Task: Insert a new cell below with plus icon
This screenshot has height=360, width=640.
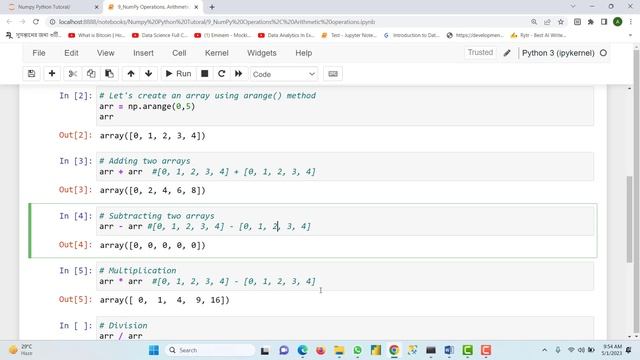Action: click(x=52, y=74)
